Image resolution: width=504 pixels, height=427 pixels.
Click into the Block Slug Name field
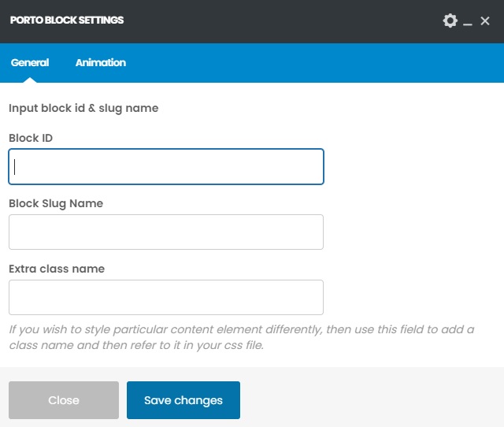166,232
